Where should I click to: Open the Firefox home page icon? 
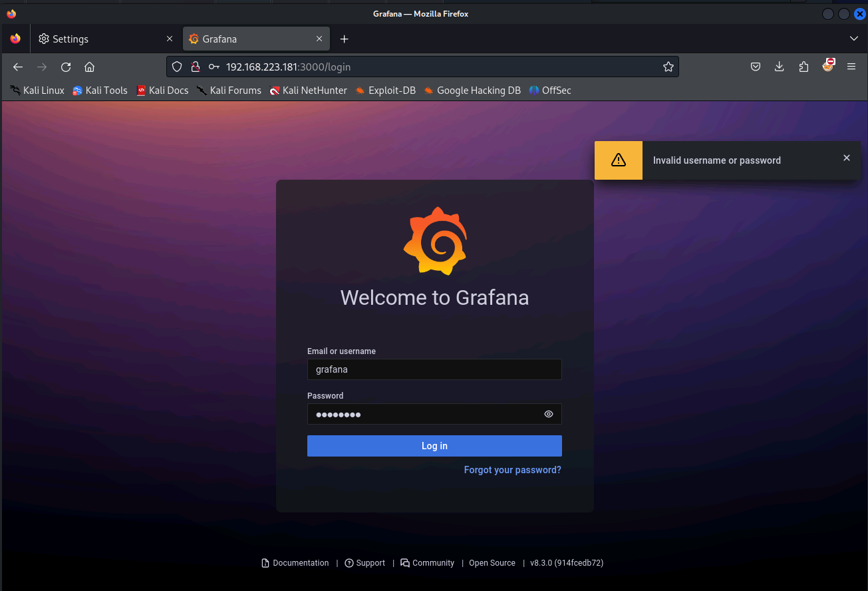[x=90, y=67]
